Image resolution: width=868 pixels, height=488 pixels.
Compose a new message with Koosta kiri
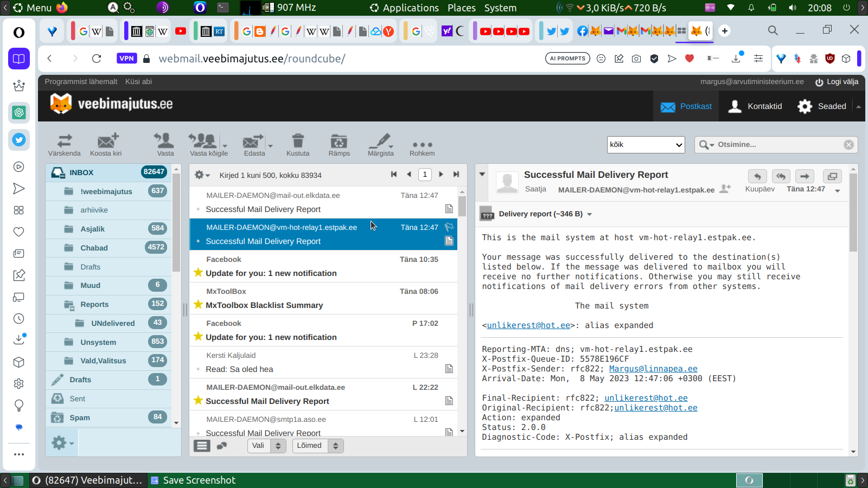click(106, 145)
